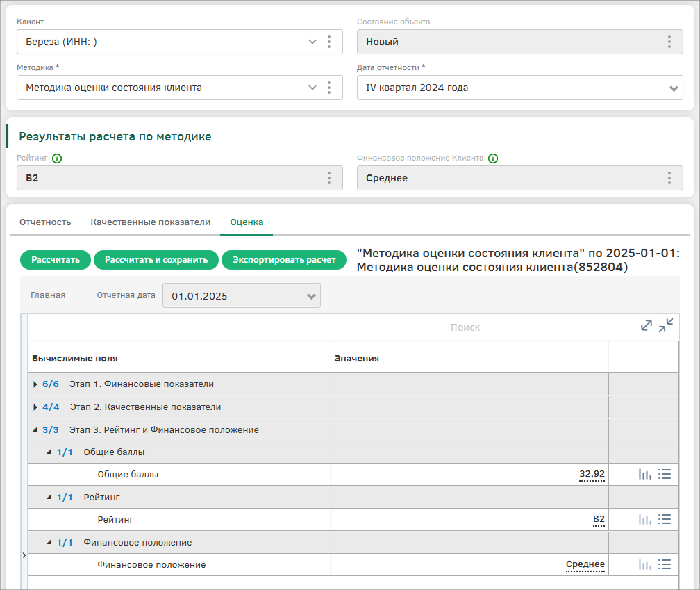The image size is (700, 590).
Task: Open the Клиент dropdown chevron
Action: point(312,42)
